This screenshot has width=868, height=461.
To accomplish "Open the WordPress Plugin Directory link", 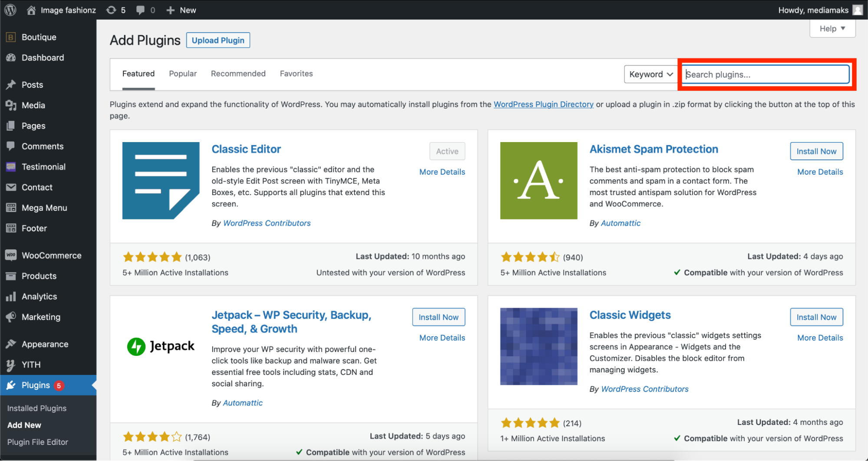I will point(544,104).
